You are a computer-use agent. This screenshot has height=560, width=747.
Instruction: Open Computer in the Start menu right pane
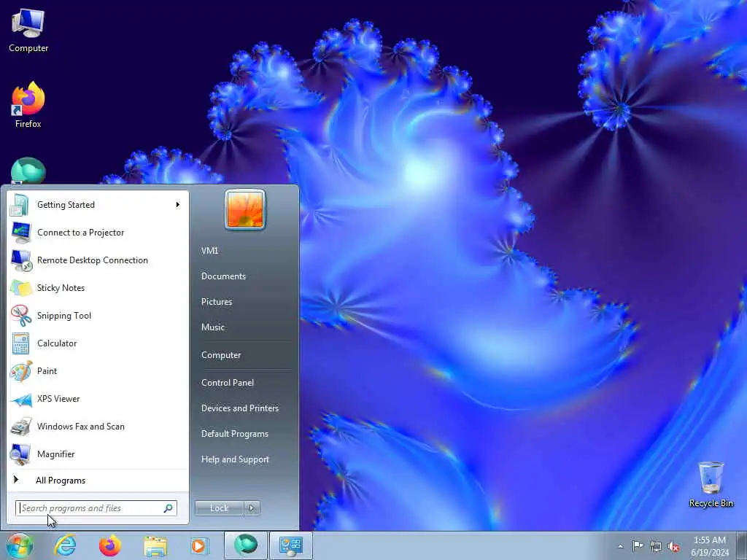[221, 355]
